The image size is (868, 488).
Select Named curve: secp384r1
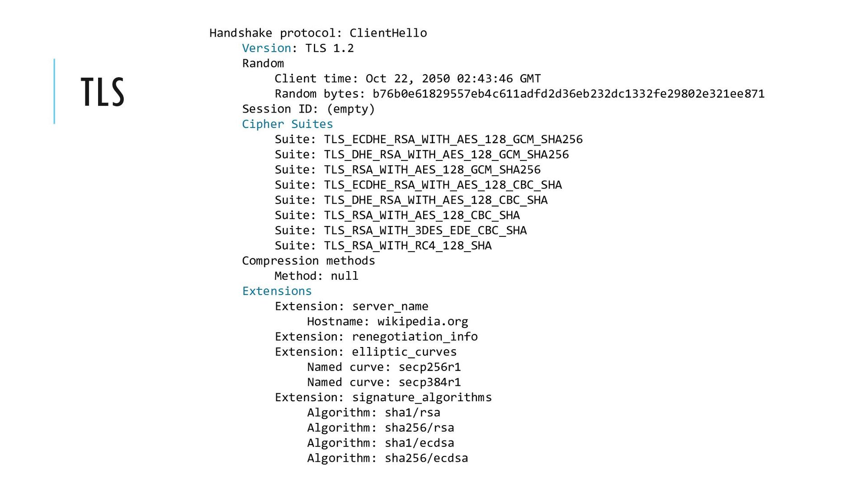[x=384, y=382]
